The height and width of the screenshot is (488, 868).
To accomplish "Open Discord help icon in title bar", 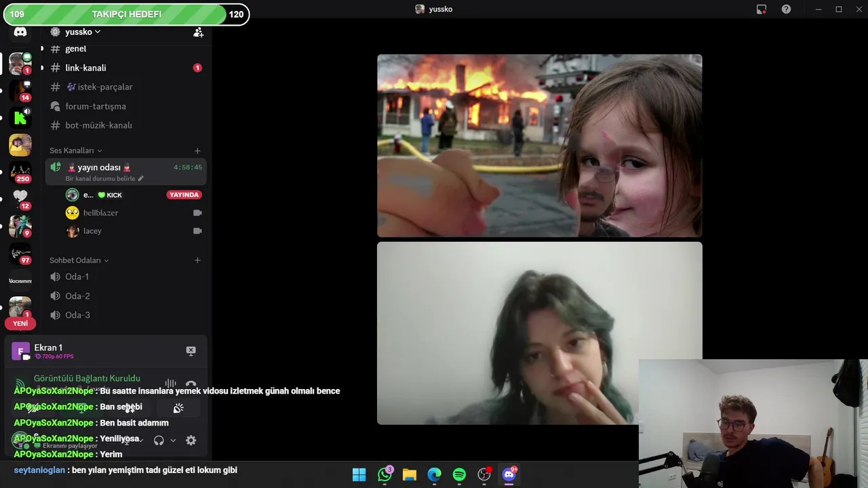I will click(786, 9).
